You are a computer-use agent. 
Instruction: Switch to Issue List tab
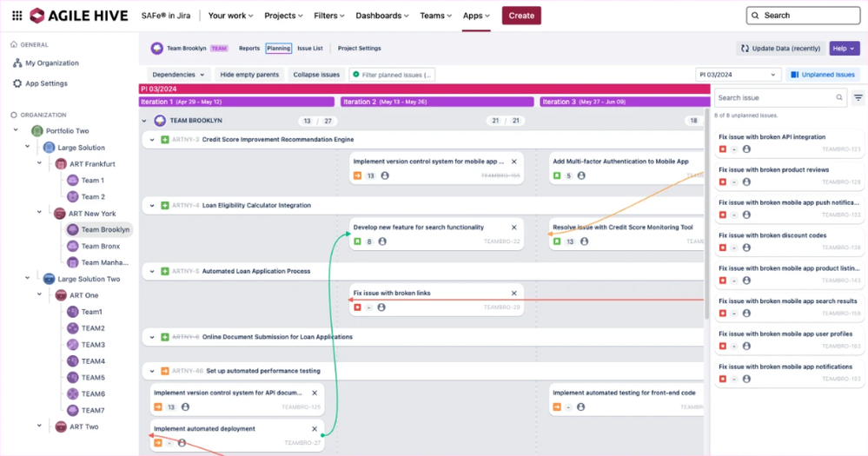tap(310, 48)
